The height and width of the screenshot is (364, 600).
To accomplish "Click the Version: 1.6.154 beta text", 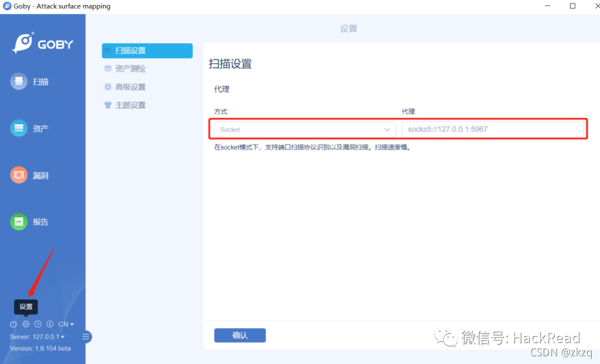I will coord(40,348).
